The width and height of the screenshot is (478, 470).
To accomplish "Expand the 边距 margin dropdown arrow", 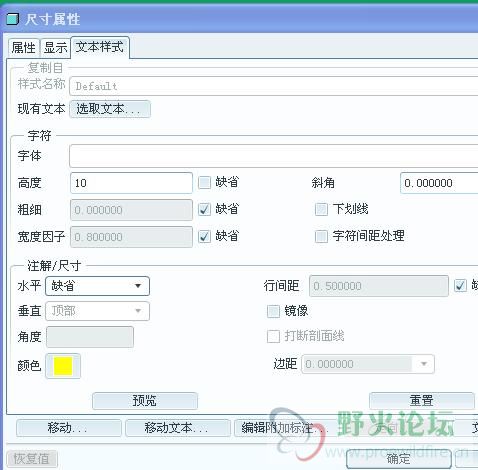I will pos(424,364).
